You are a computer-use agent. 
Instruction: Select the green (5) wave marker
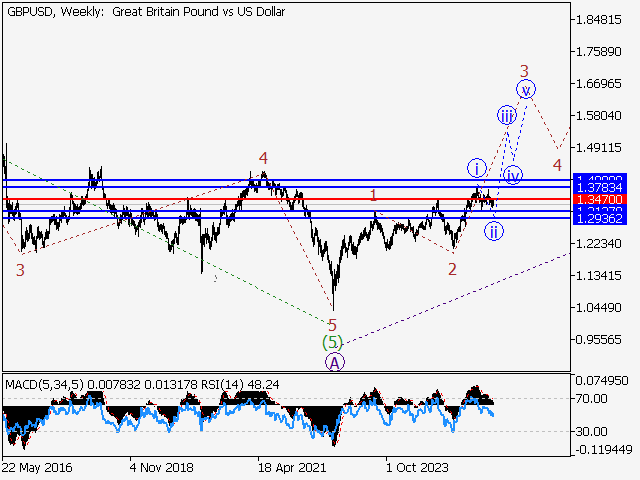[331, 343]
